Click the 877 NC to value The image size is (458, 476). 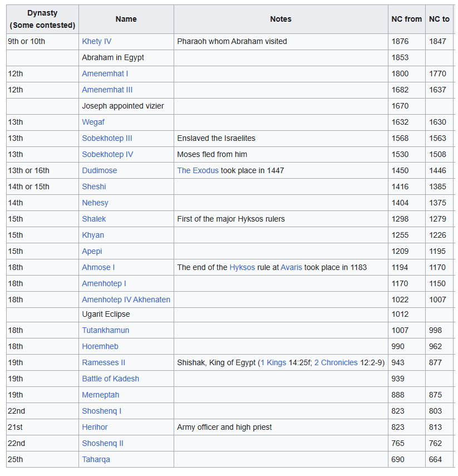[435, 362]
